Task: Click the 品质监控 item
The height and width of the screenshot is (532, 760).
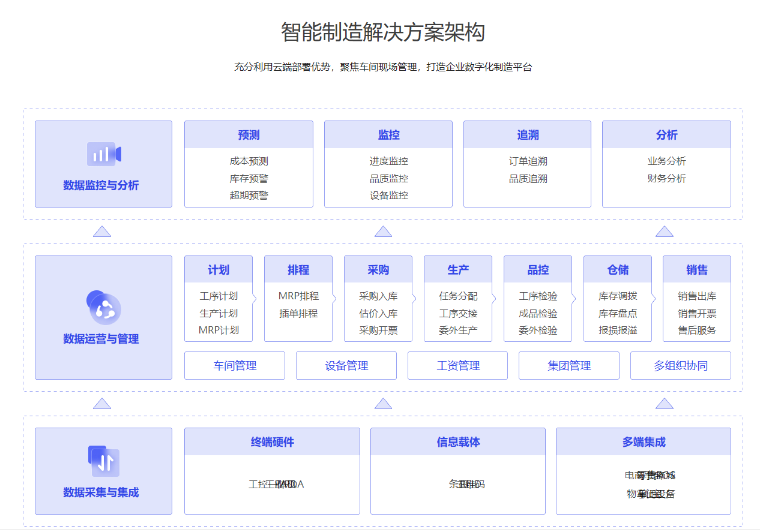Action: click(388, 178)
